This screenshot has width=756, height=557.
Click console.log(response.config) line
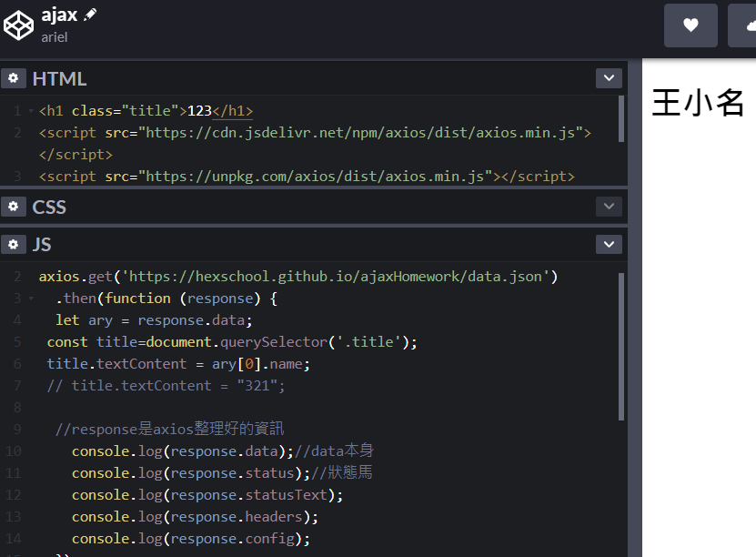[x=191, y=539]
